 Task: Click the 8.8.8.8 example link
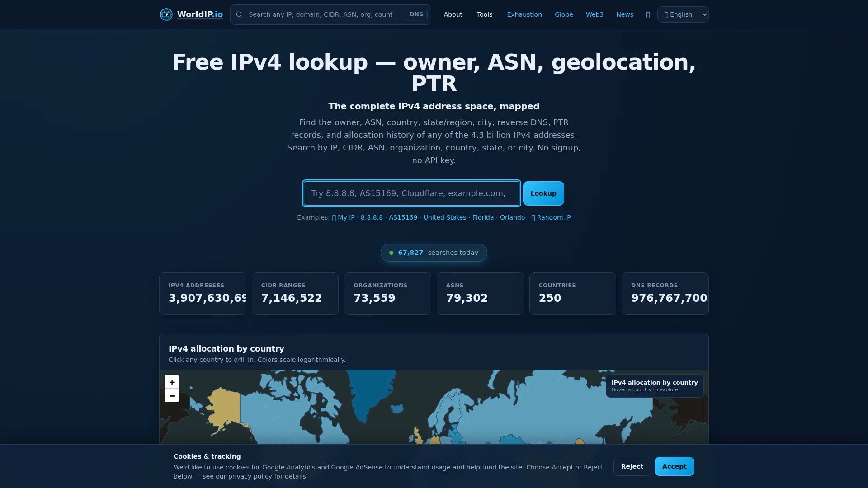pyautogui.click(x=372, y=217)
